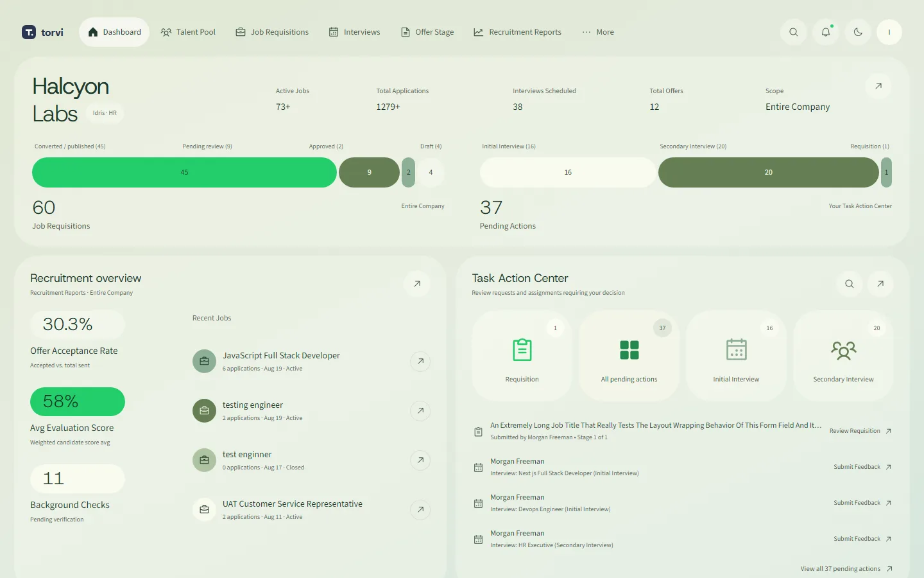Screen dimensions: 924x578
Task: Open Talent Pool tab
Action: pyautogui.click(x=188, y=32)
